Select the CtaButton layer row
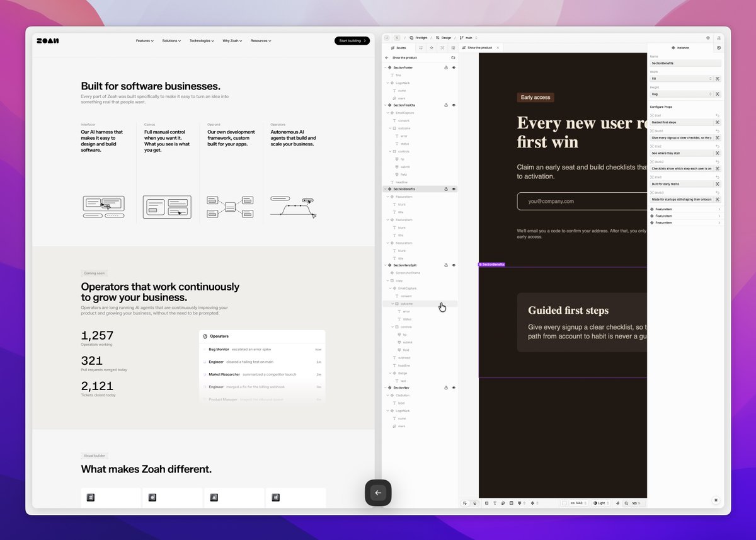Viewport: 756px width, 540px height. [x=420, y=395]
